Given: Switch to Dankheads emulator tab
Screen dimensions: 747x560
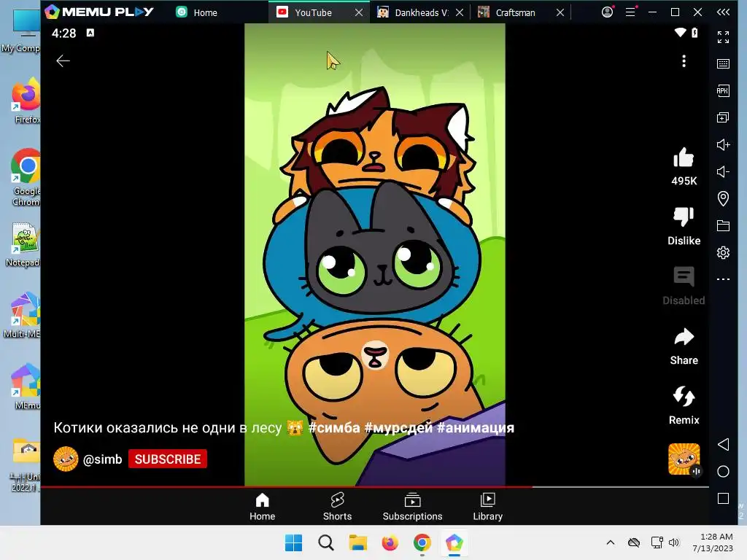Looking at the screenshot, I should (413, 12).
